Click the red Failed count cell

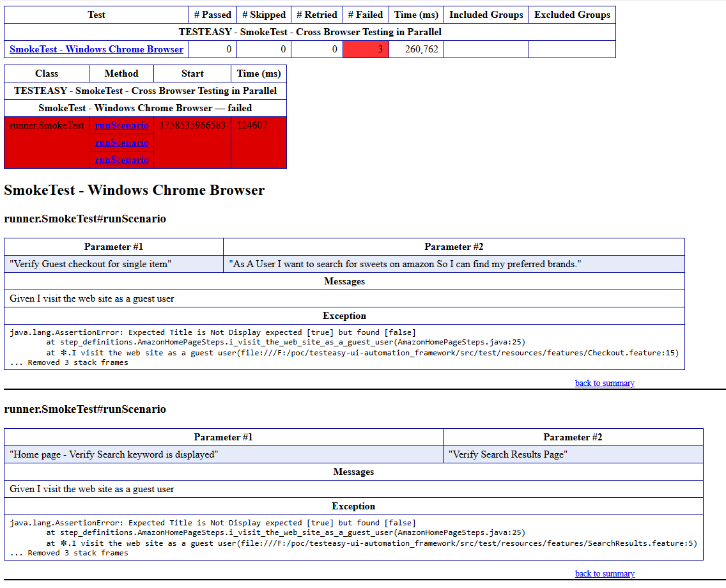pos(366,49)
